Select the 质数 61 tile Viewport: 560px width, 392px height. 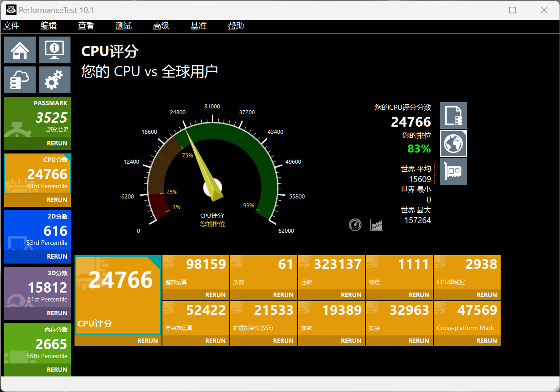(264, 272)
